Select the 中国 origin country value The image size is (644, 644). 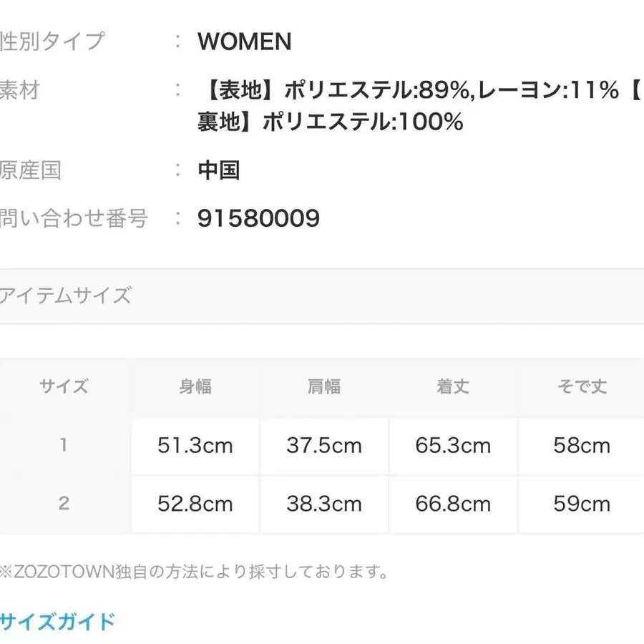coord(220,170)
